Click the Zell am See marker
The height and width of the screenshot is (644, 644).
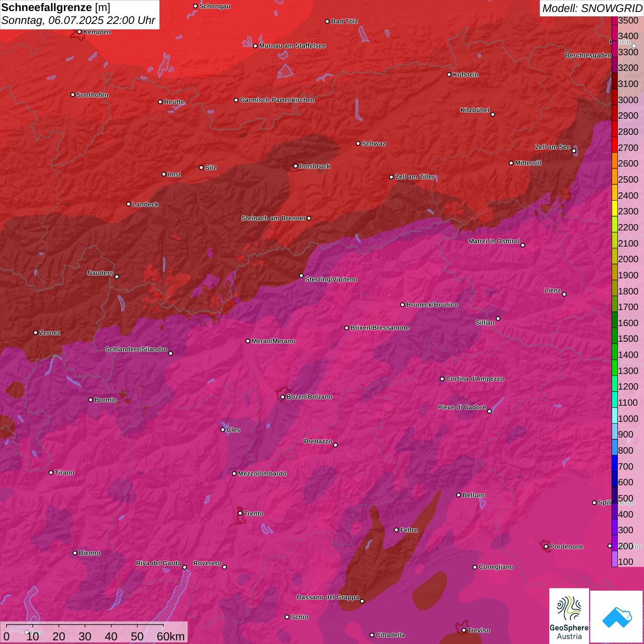tap(574, 151)
